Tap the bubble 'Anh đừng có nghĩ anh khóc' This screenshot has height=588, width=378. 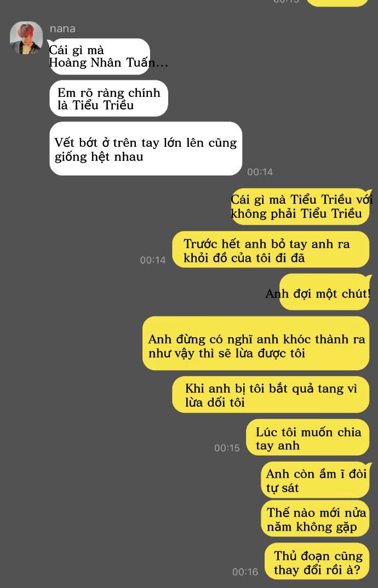(256, 343)
